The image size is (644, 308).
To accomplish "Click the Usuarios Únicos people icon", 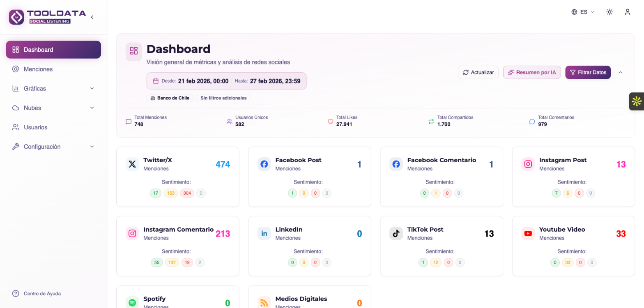I will pos(230,122).
